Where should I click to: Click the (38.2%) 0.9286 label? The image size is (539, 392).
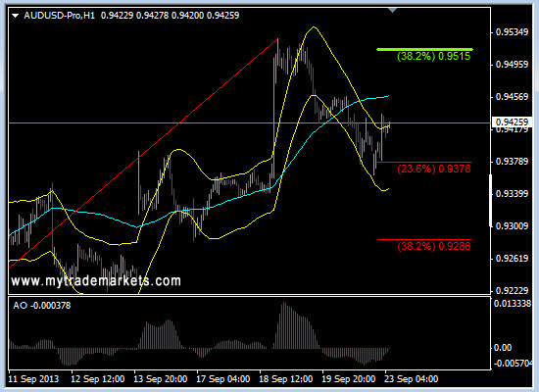434,246
